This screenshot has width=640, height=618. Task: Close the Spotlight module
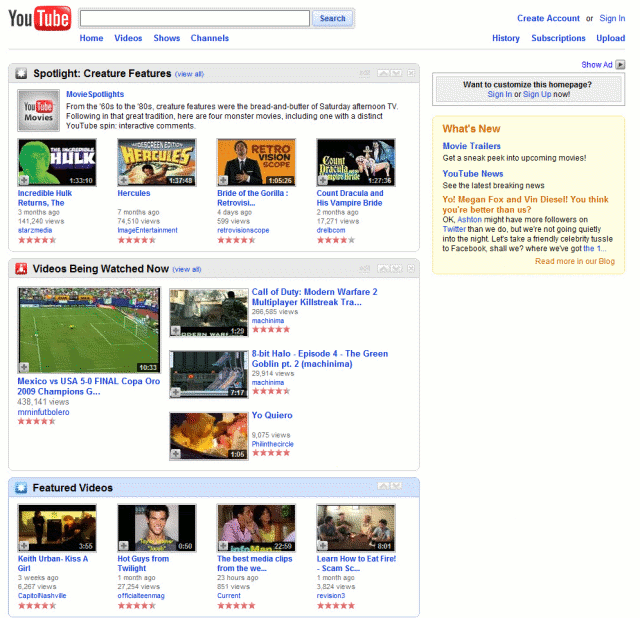pos(411,73)
